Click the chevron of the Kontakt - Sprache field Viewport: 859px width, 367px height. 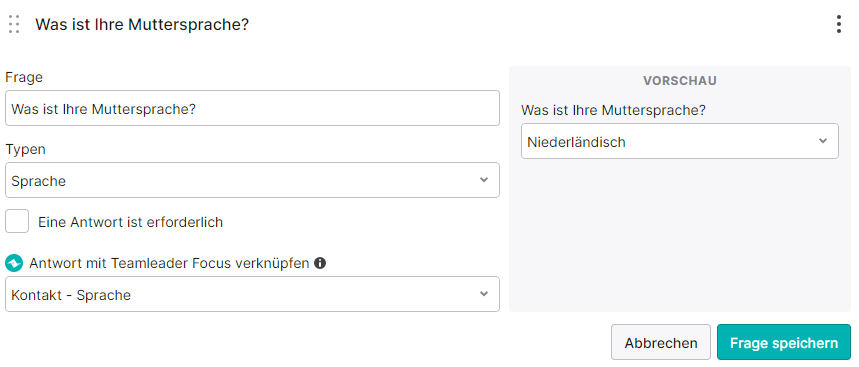point(484,294)
